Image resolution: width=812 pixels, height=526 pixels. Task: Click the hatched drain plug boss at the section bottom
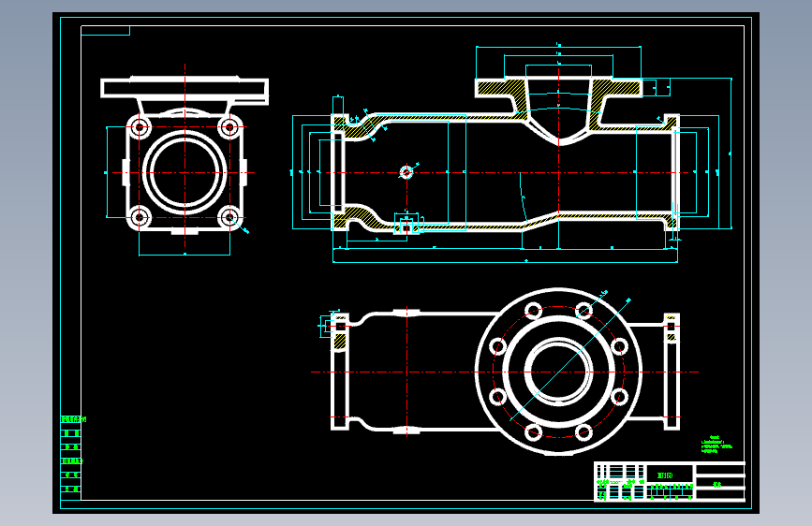point(406,226)
